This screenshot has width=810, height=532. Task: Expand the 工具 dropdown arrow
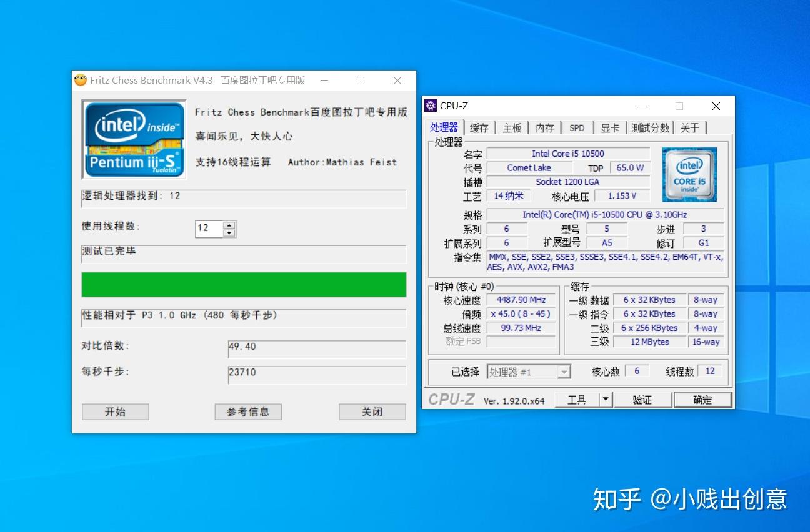tap(606, 400)
